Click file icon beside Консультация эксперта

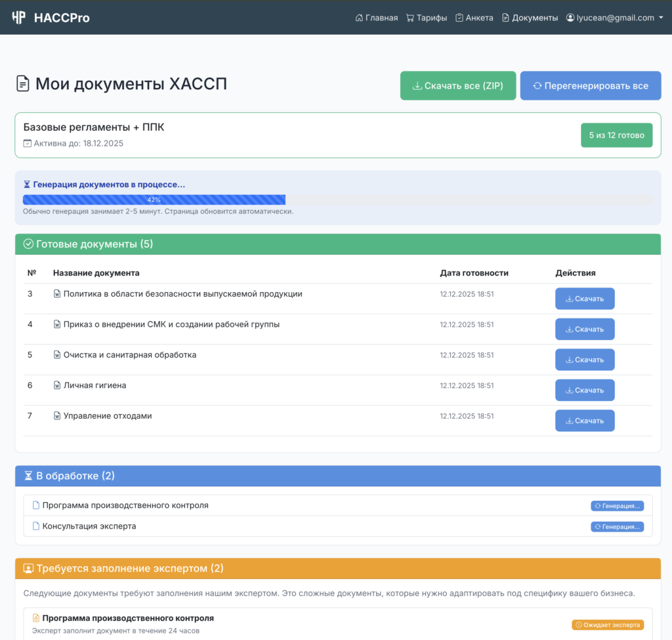pos(36,526)
